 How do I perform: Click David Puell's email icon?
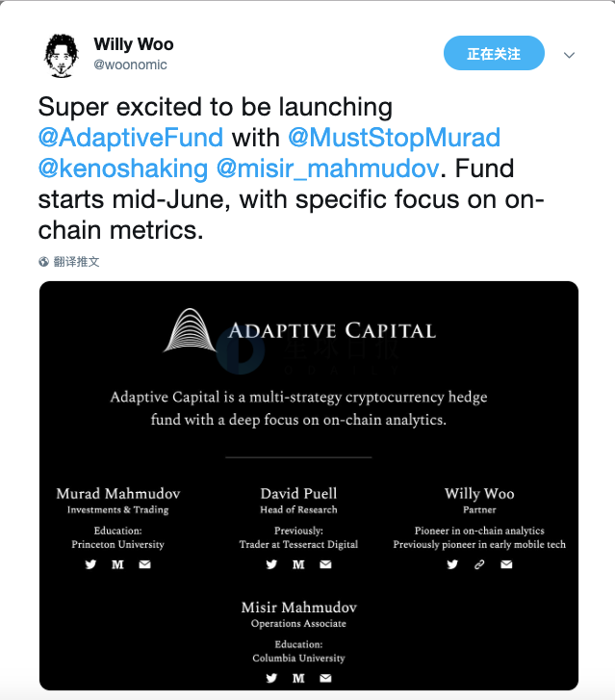[x=325, y=564]
